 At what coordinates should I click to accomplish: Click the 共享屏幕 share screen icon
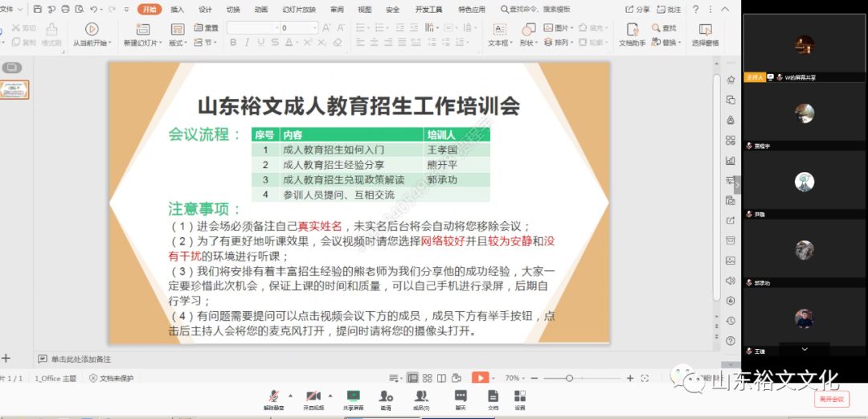(354, 396)
